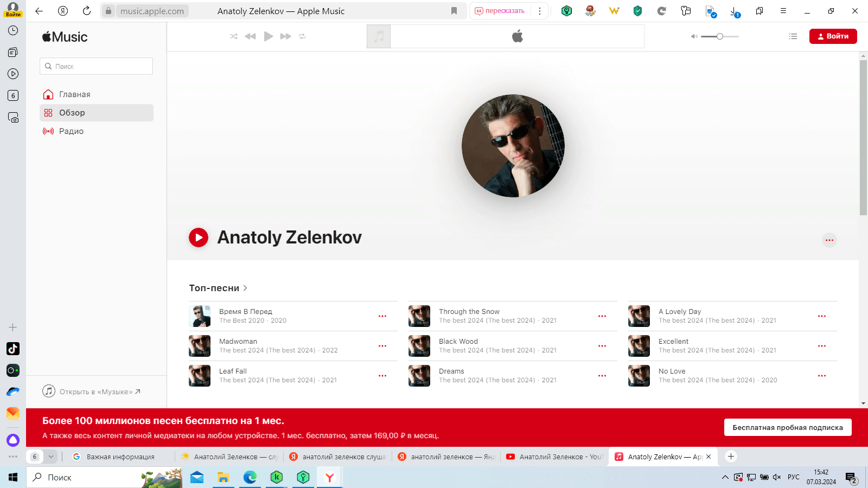
Task: Click the РУС language indicator
Action: (x=794, y=477)
